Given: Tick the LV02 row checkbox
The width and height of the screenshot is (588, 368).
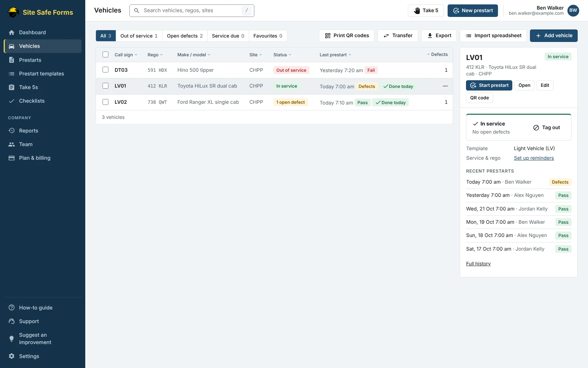Looking at the screenshot, I should point(105,102).
